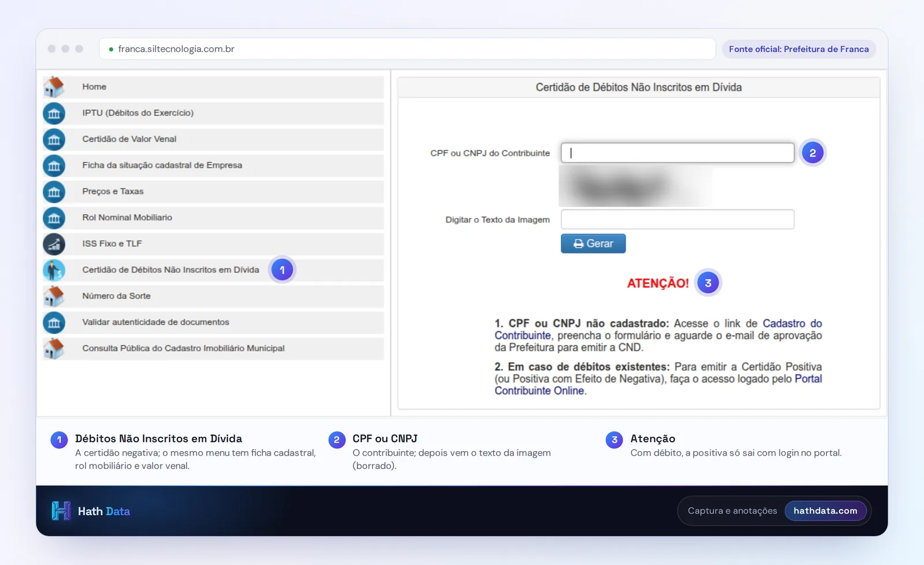Open Ficha da situação cadastral de Empresa

[213, 165]
